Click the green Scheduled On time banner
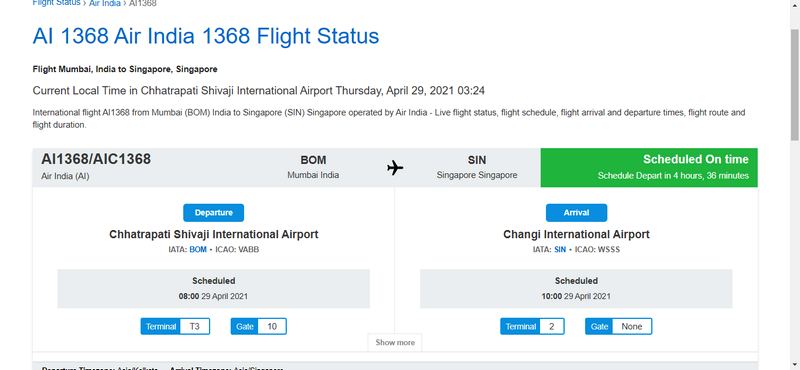 click(649, 167)
